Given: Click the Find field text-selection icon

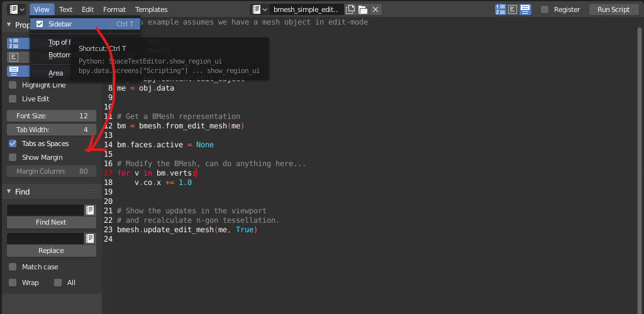Looking at the screenshot, I should pyautogui.click(x=90, y=210).
